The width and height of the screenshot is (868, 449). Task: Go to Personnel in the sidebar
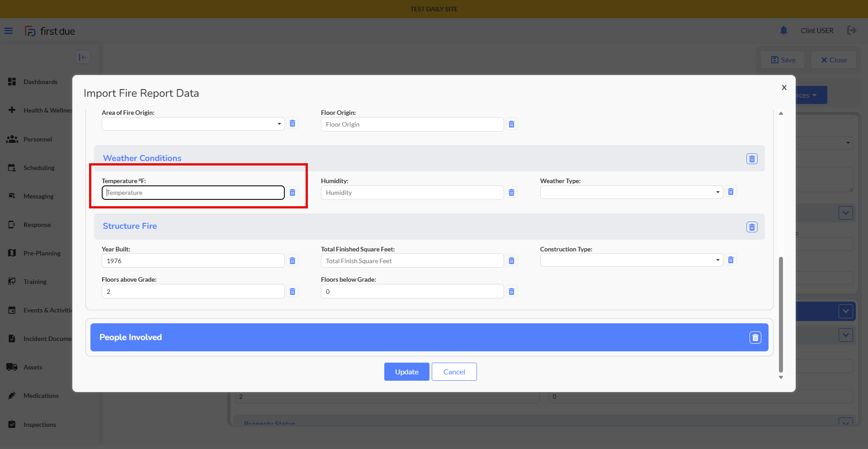38,139
